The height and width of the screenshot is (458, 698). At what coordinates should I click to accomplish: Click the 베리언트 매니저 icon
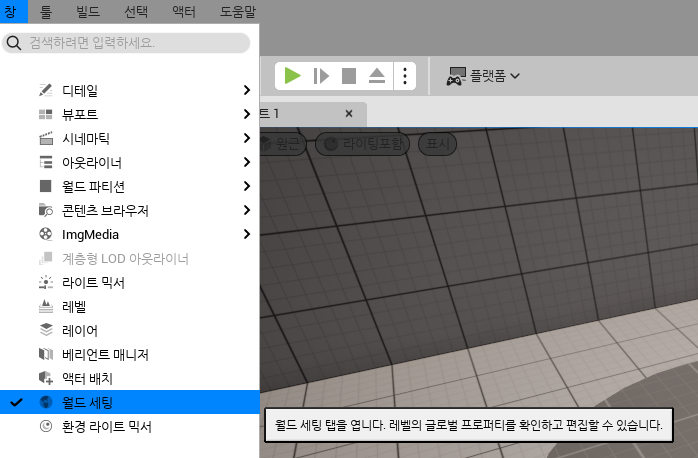point(45,354)
